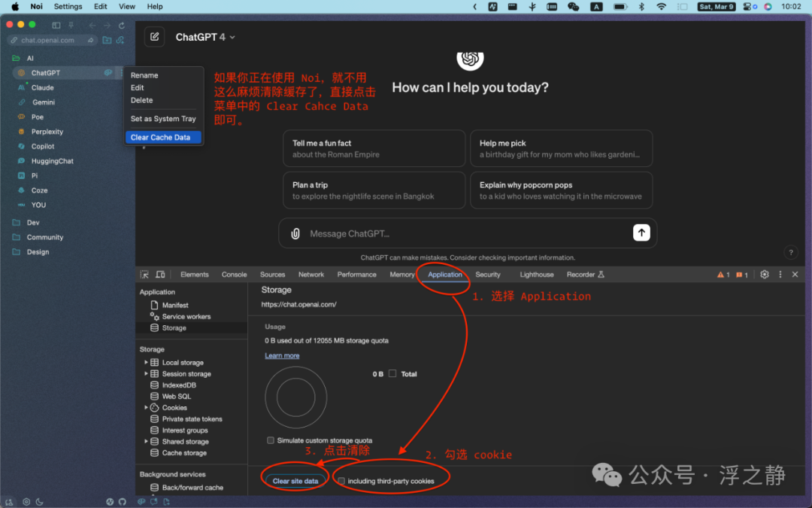Toggle the Total checkbox in usage chart

coord(392,373)
